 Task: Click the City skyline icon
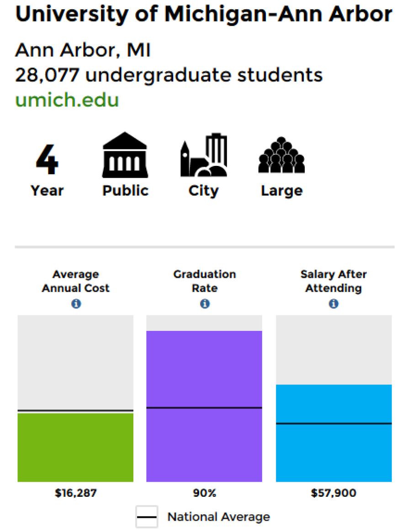(x=204, y=155)
